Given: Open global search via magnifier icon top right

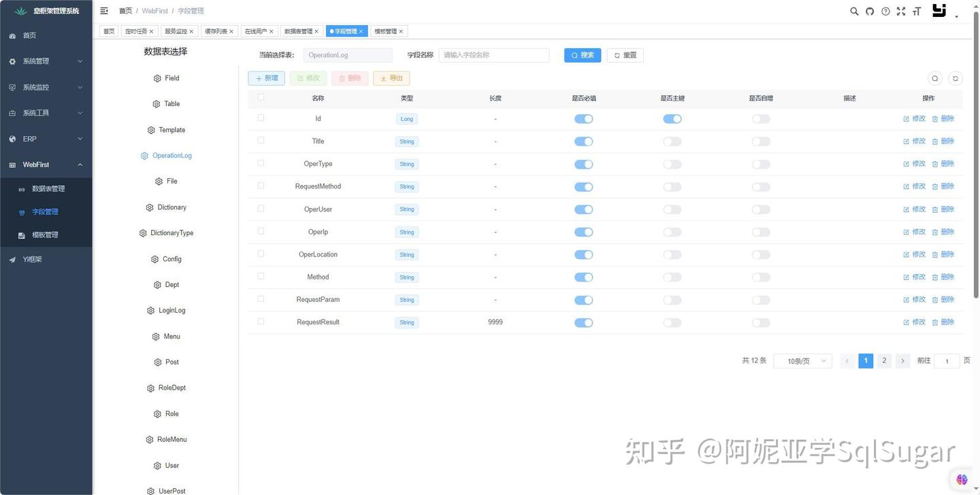Looking at the screenshot, I should (854, 11).
